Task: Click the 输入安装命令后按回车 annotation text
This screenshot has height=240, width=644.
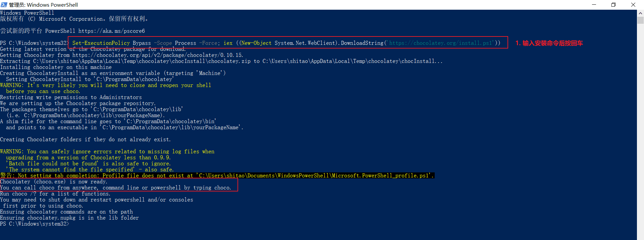Action: click(x=549, y=43)
